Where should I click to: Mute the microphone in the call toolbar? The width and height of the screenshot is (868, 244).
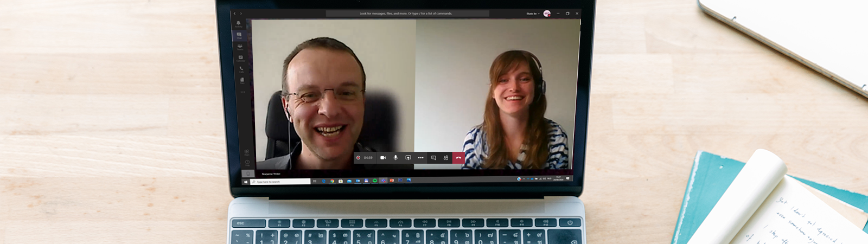click(395, 158)
